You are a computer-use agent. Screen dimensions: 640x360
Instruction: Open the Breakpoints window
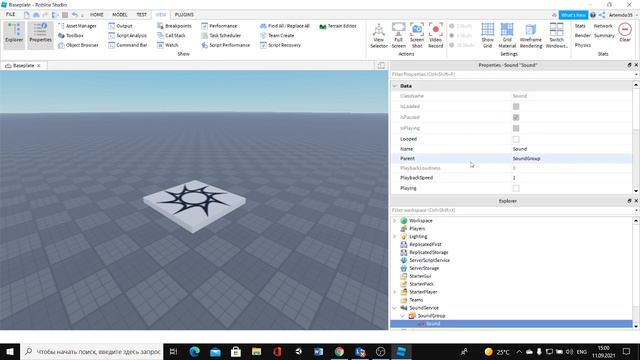pos(174,26)
